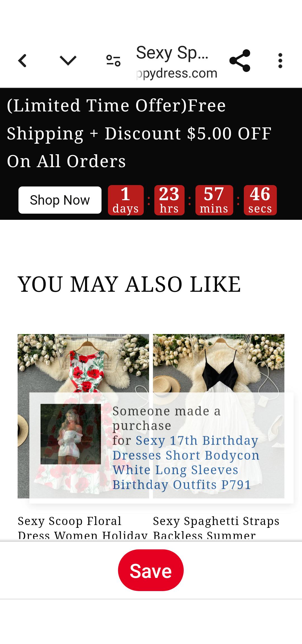
Task: Tap the secs countdown box
Action: [x=260, y=200]
